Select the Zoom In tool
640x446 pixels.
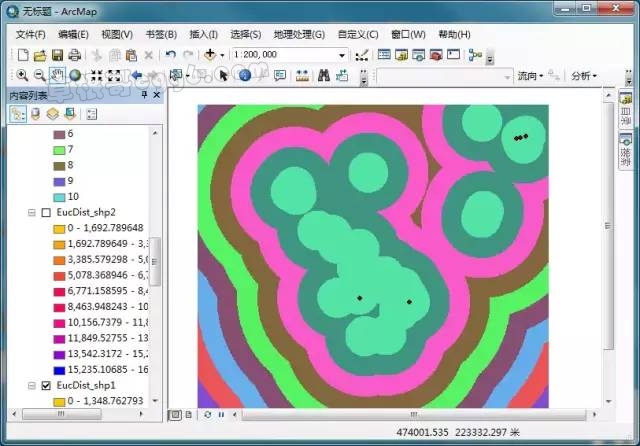point(22,75)
